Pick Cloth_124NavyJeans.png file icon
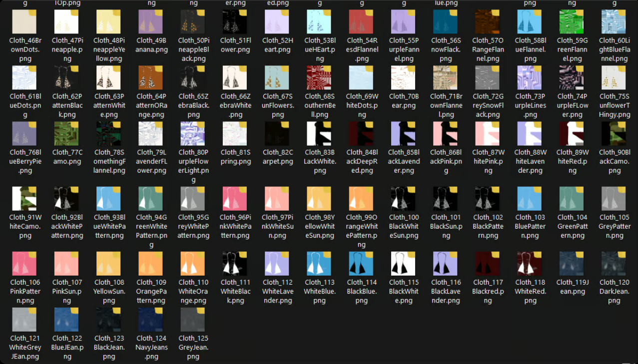638x364 pixels. coord(151,320)
